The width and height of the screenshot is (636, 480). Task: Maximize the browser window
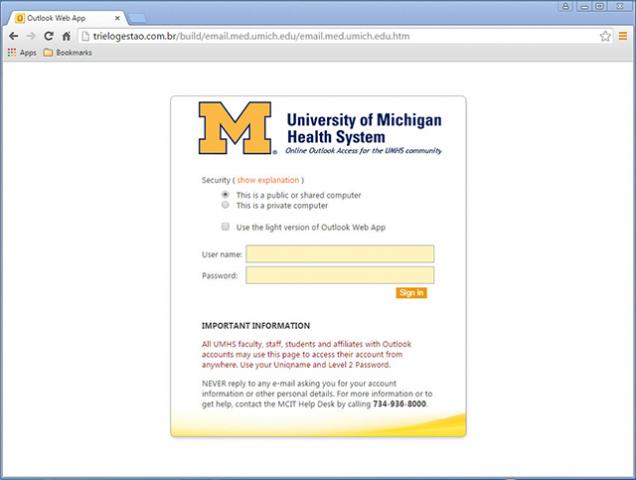point(599,6)
